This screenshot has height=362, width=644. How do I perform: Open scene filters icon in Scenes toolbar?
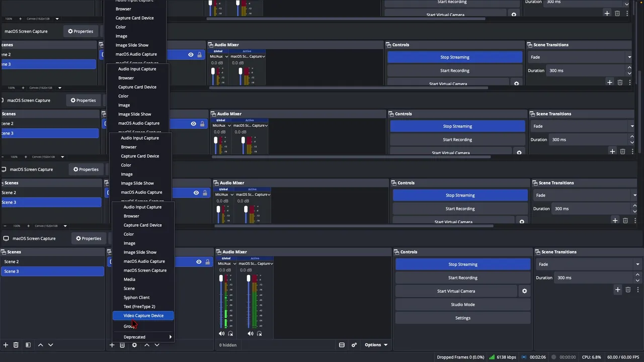28,345
